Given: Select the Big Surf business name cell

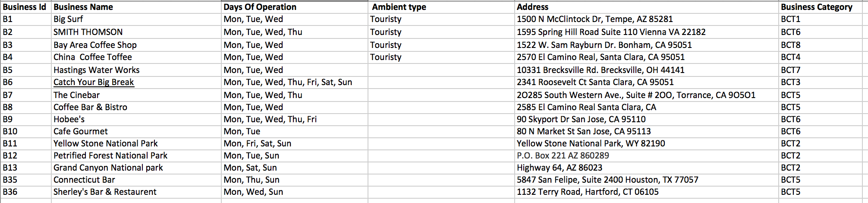Looking at the screenshot, I should 136,19.
